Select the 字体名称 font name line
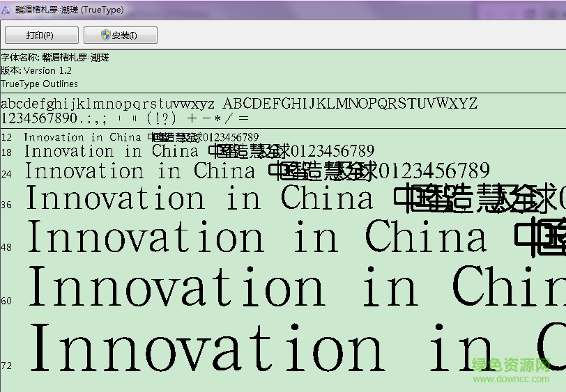 55,57
